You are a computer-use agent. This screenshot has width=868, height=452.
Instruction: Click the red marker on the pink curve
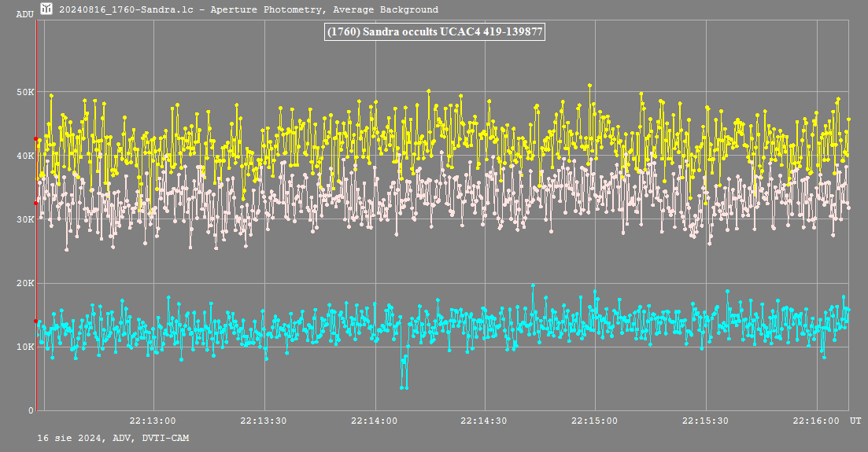[36, 203]
